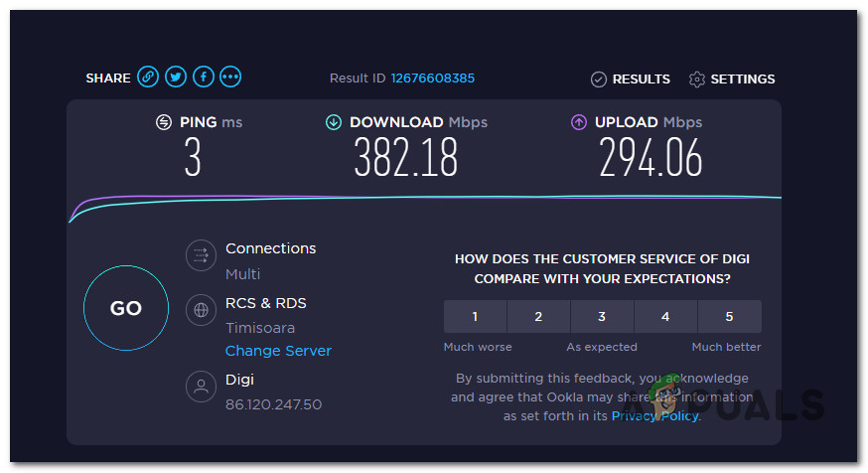This screenshot has width=868, height=473.
Task: Click the Results checkmark icon
Action: [598, 79]
